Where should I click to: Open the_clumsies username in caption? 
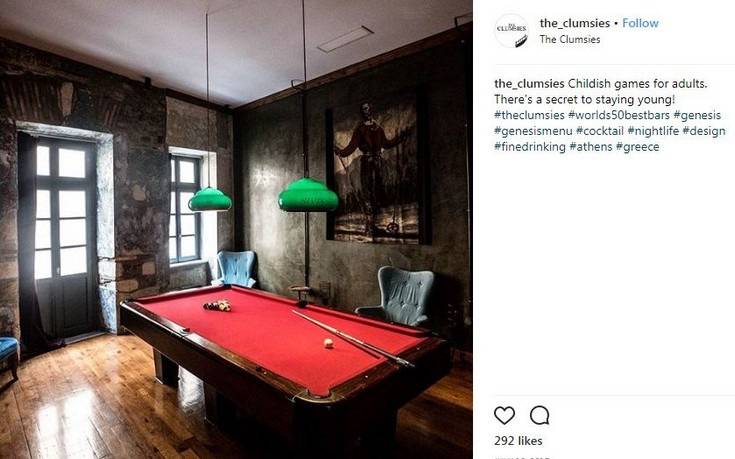(529, 84)
